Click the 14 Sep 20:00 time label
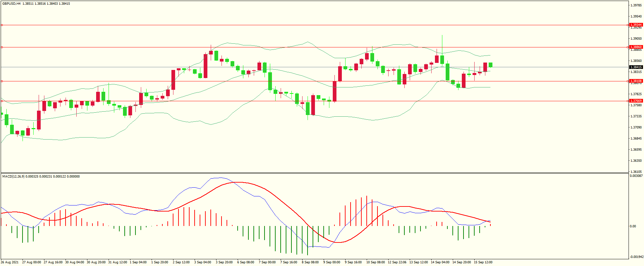The height and width of the screenshot is (266, 644). [x=461, y=262]
